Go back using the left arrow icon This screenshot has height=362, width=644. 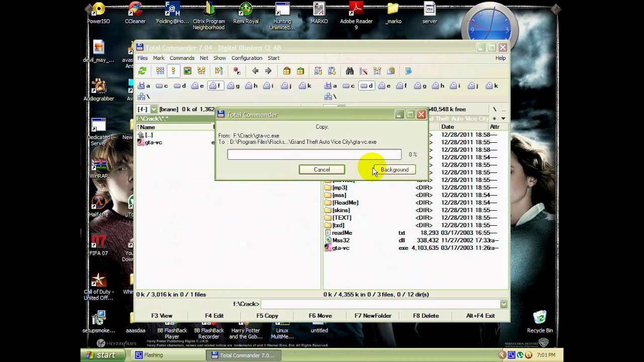coord(255,71)
